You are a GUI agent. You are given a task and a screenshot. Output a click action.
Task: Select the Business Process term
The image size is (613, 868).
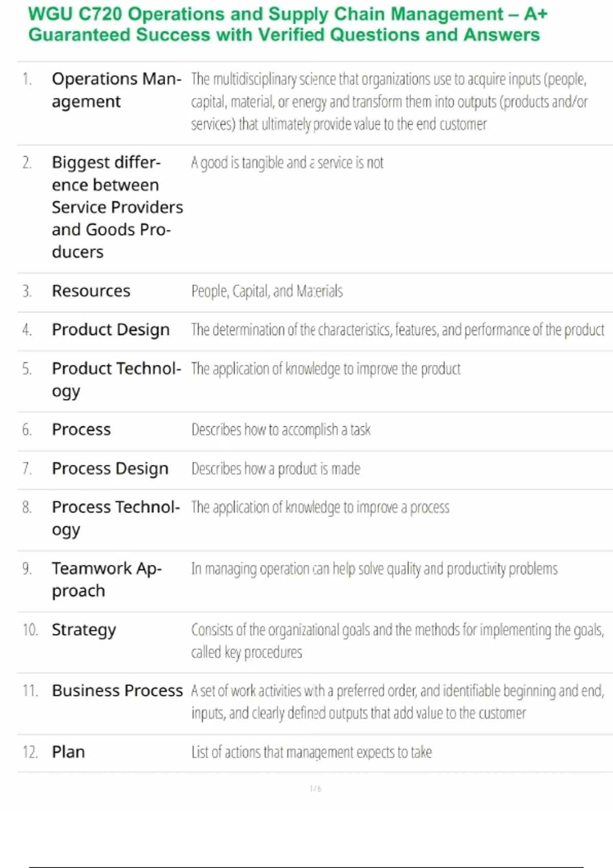click(x=117, y=691)
